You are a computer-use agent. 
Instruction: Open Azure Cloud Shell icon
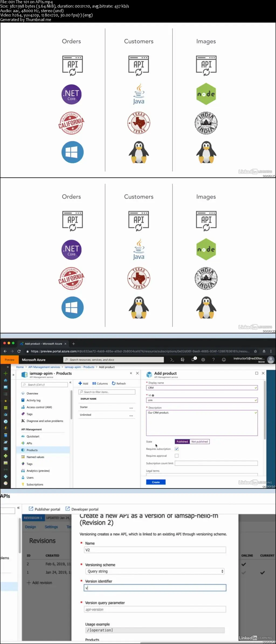coord(172,360)
